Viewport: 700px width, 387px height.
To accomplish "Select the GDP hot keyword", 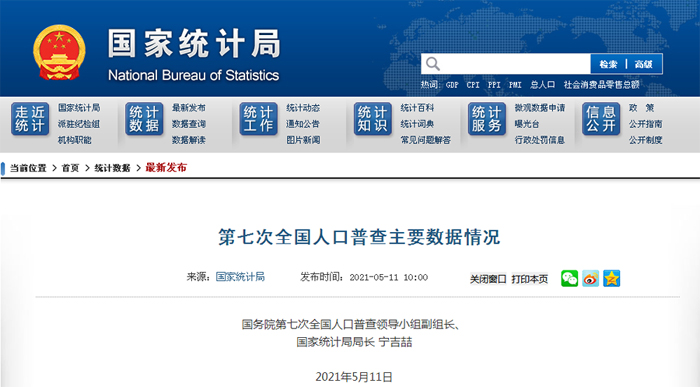I will pos(452,85).
